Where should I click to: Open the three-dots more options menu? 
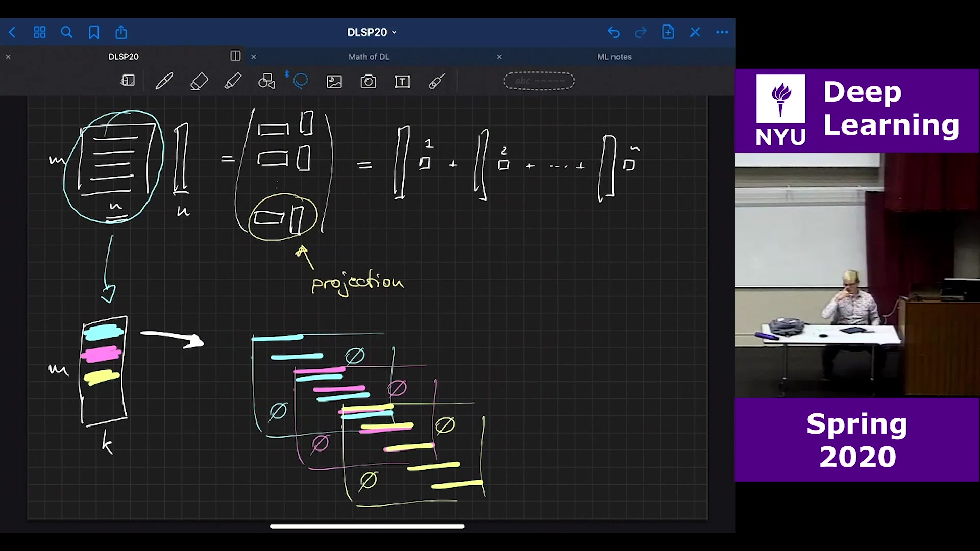pos(722,32)
